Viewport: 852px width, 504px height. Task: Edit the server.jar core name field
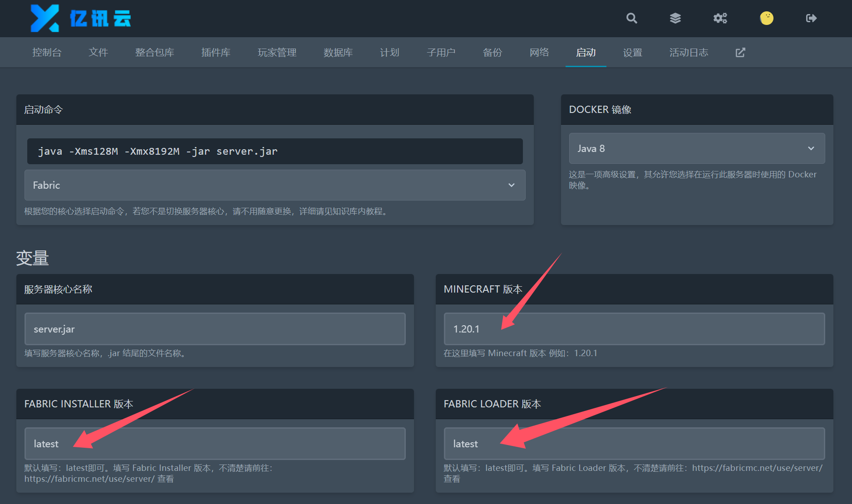[x=215, y=329]
